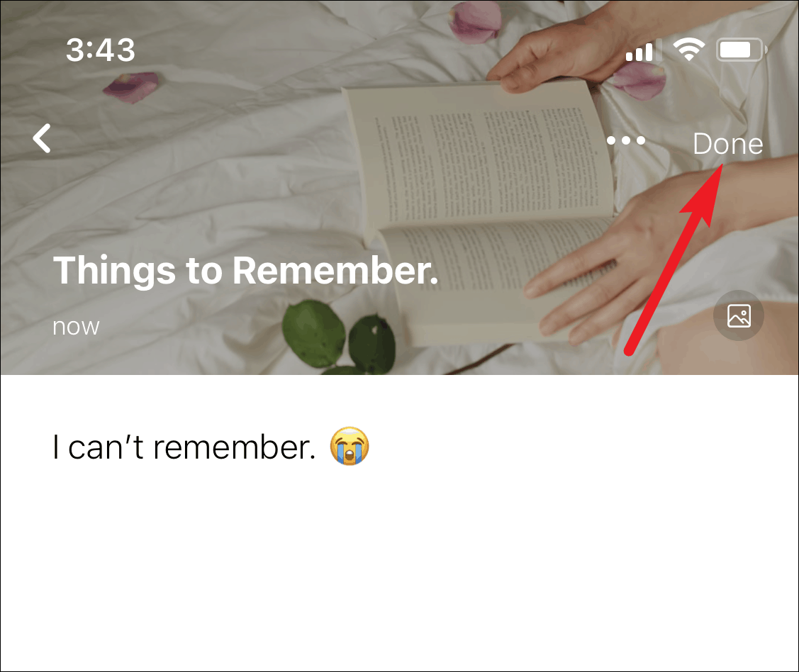Tap the back chevron arrow
799x672 pixels.
(x=42, y=138)
